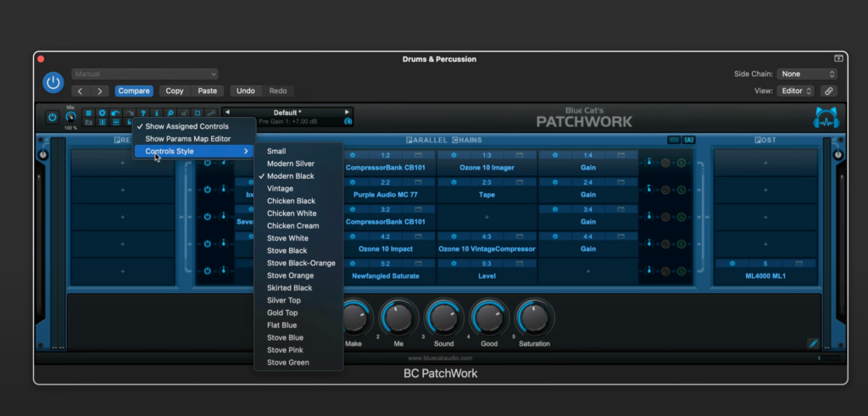The width and height of the screenshot is (868, 416).
Task: Bypass Ozone 10 Imager in slot 1:3
Action: click(454, 155)
